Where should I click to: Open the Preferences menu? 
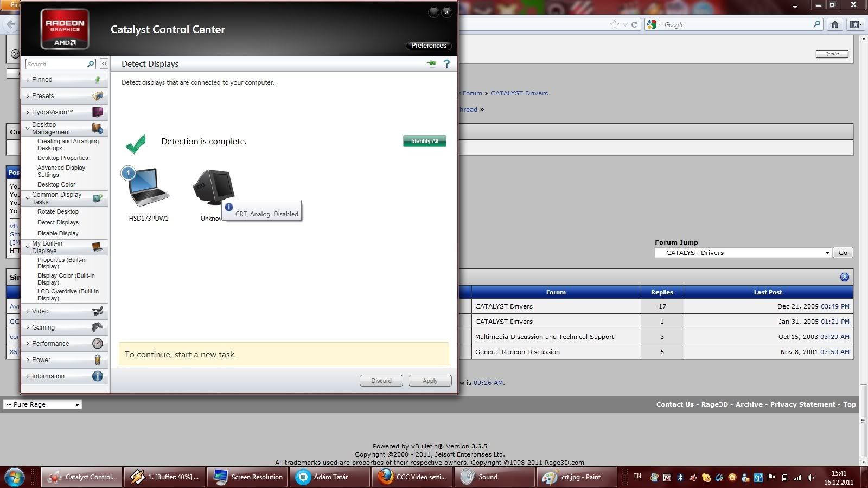pos(429,46)
